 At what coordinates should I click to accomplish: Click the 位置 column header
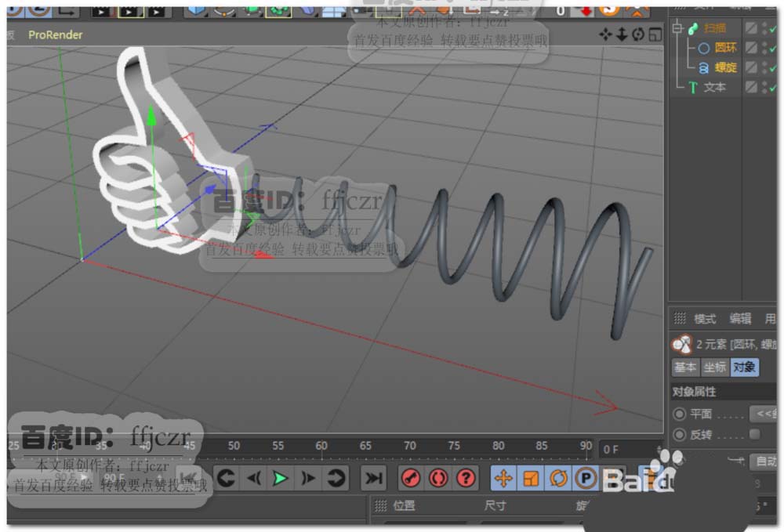coord(404,505)
